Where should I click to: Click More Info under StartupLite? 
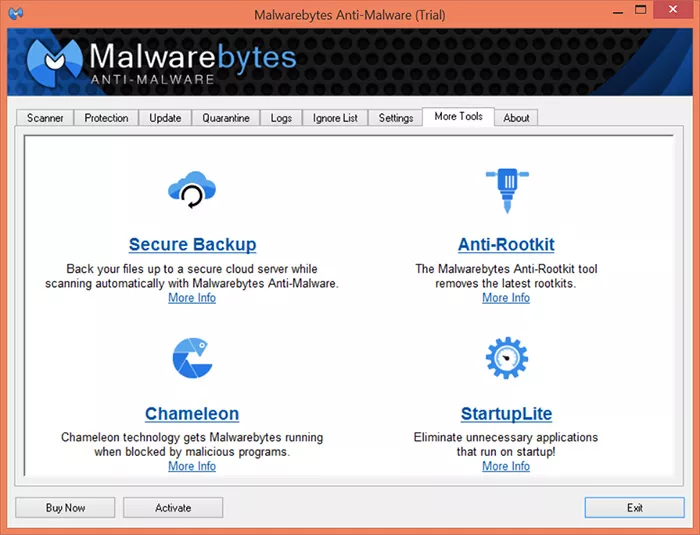(x=506, y=466)
